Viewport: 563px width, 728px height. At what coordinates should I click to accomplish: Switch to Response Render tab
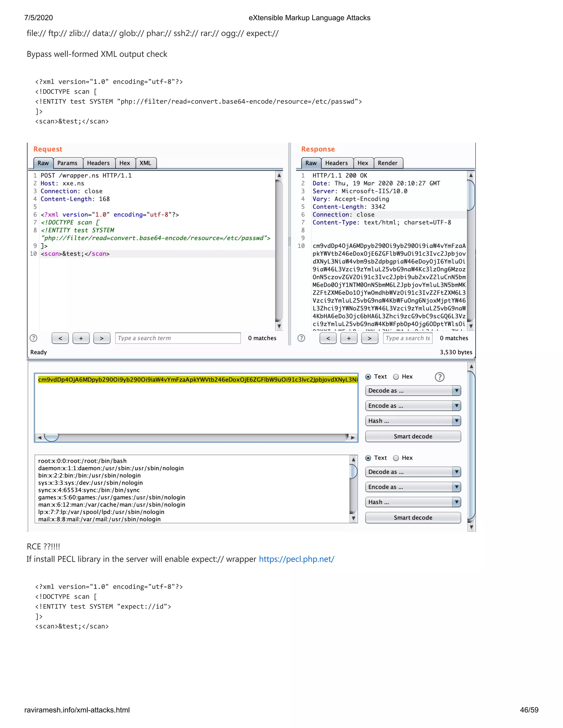(x=388, y=163)
